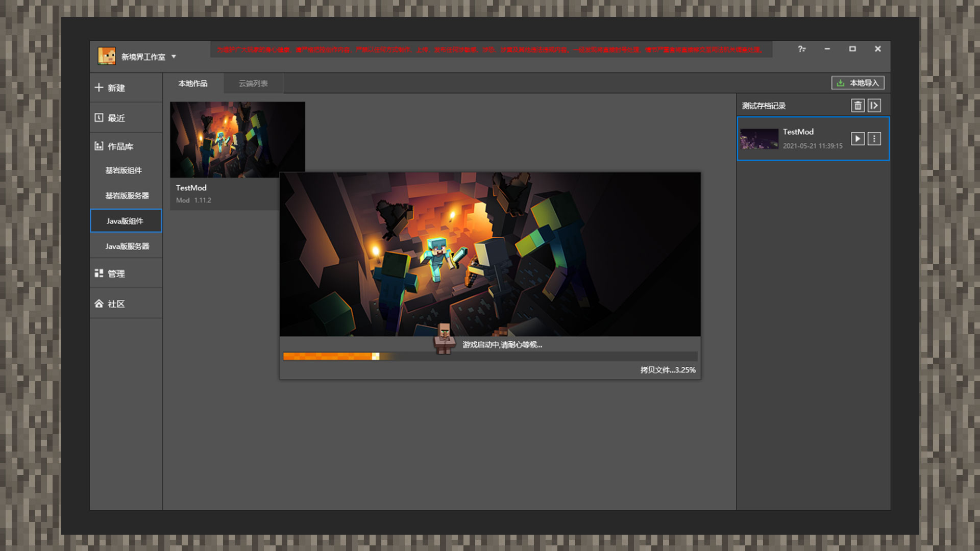This screenshot has height=551, width=980.
Task: Switch to 本地作品 tab
Action: pyautogui.click(x=193, y=83)
